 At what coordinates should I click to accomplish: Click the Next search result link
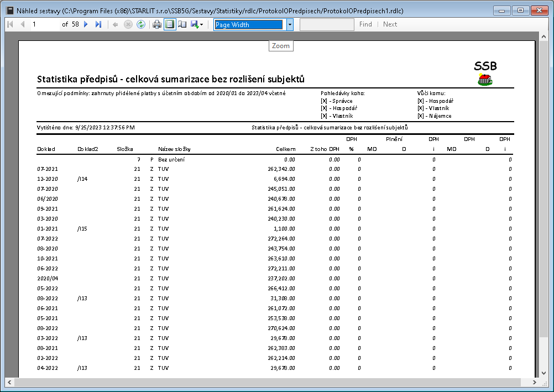click(390, 24)
